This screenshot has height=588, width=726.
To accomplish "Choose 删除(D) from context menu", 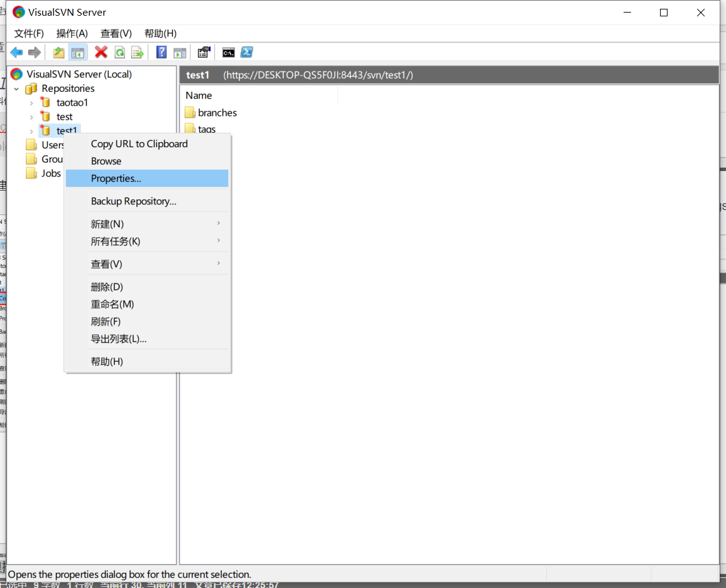I will (147, 287).
